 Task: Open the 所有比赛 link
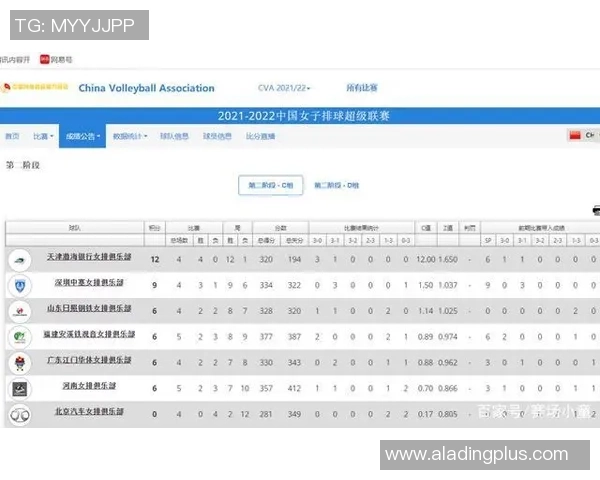(363, 88)
